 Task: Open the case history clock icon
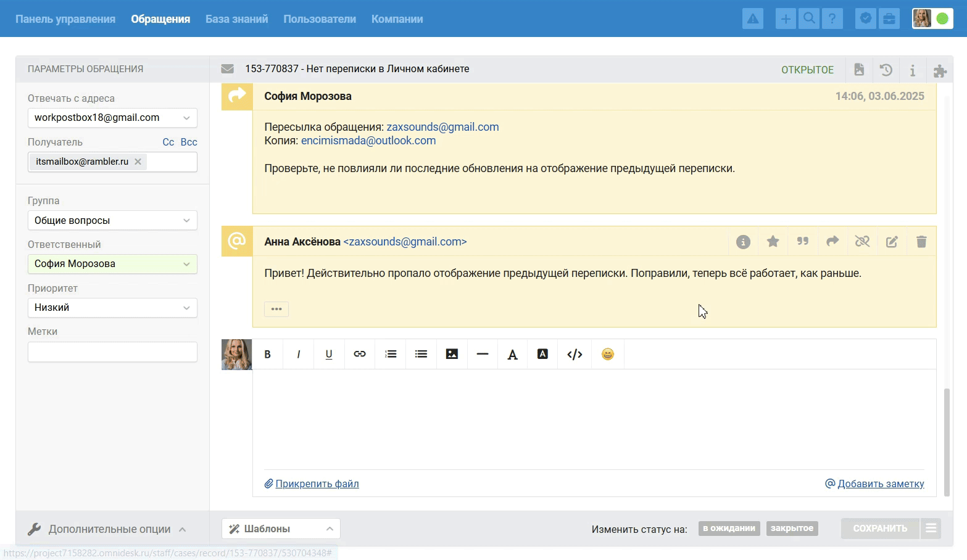click(x=886, y=70)
